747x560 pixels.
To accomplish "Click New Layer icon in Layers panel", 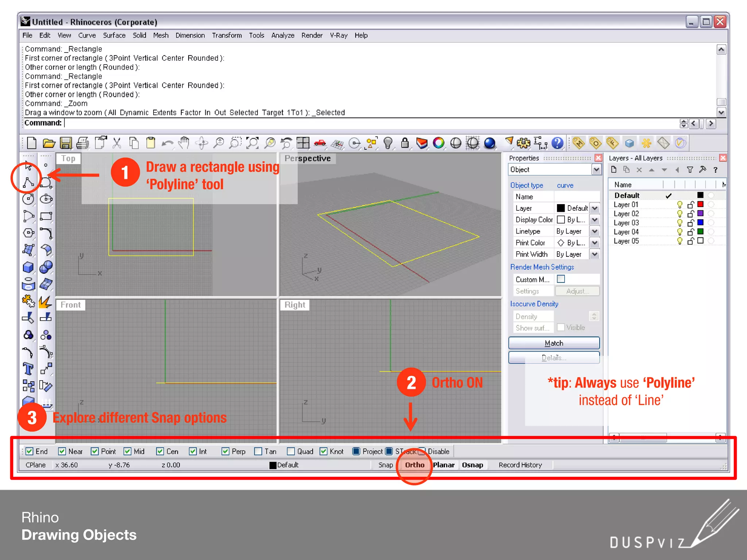I will coord(614,170).
